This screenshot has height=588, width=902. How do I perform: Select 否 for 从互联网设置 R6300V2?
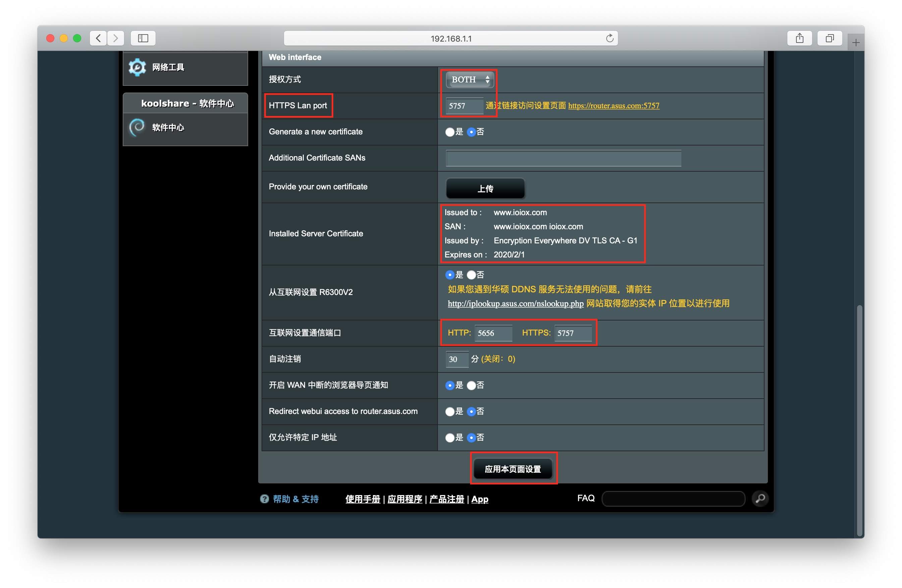[x=471, y=275]
